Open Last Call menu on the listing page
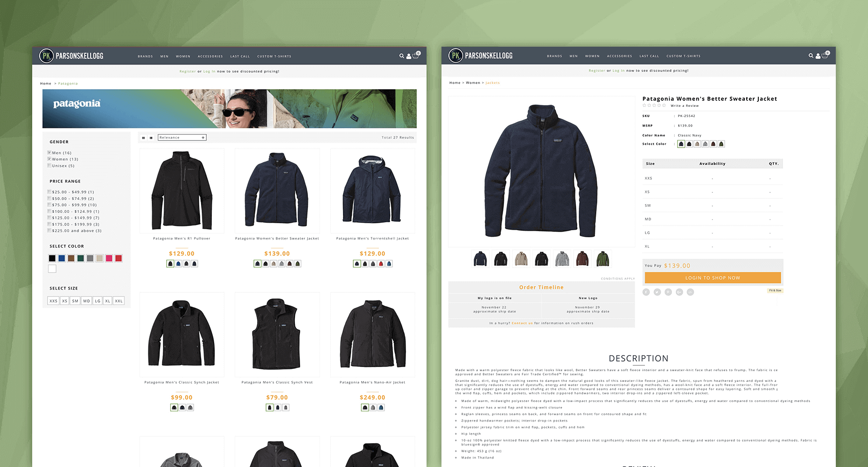Viewport: 868px width, 467px height. tap(240, 57)
